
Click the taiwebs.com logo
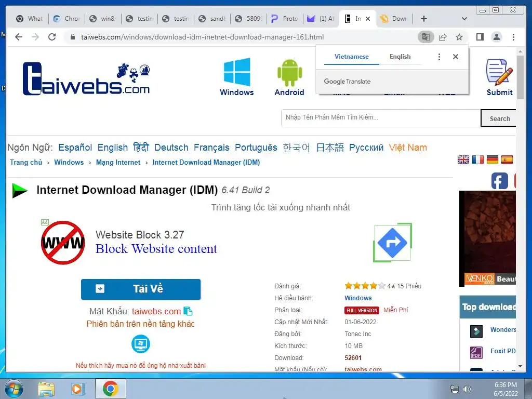point(86,79)
